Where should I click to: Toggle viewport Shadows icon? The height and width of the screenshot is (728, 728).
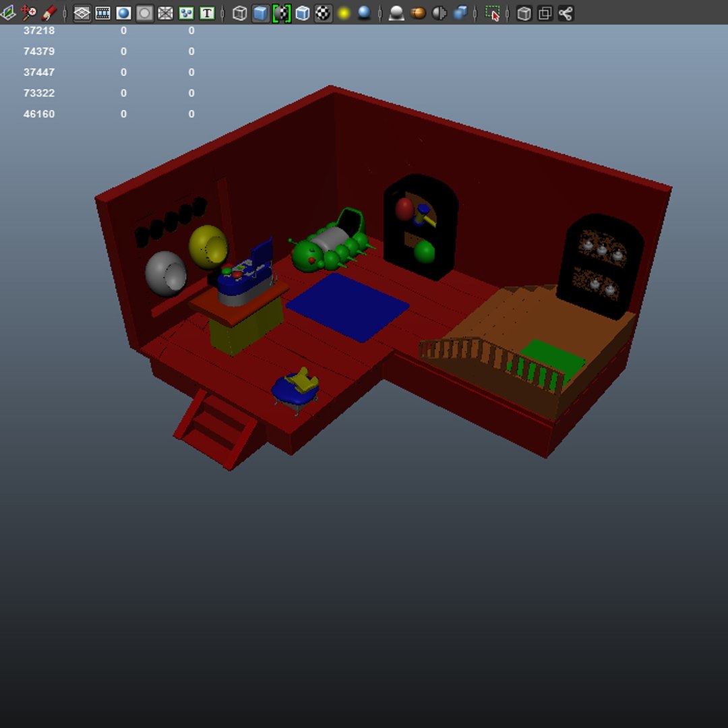click(365, 13)
